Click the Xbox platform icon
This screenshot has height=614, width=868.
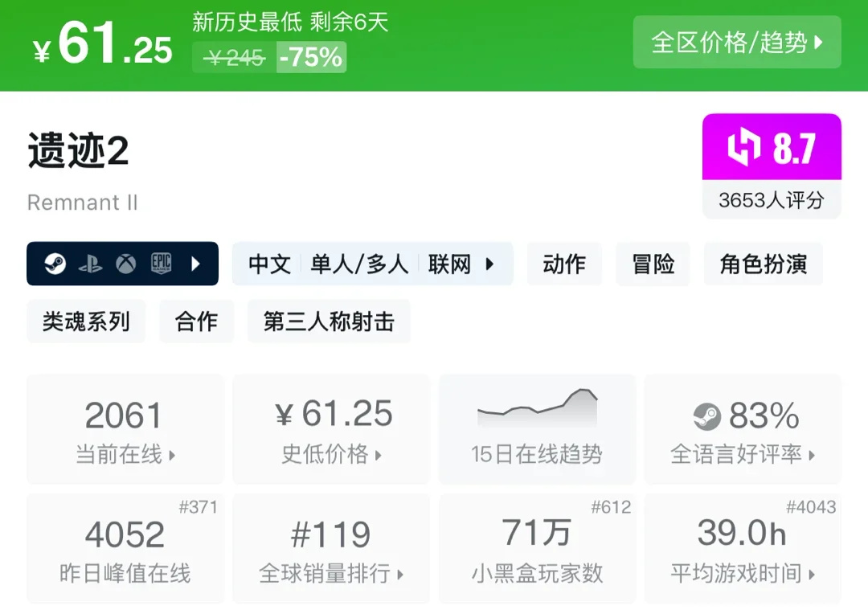[125, 264]
